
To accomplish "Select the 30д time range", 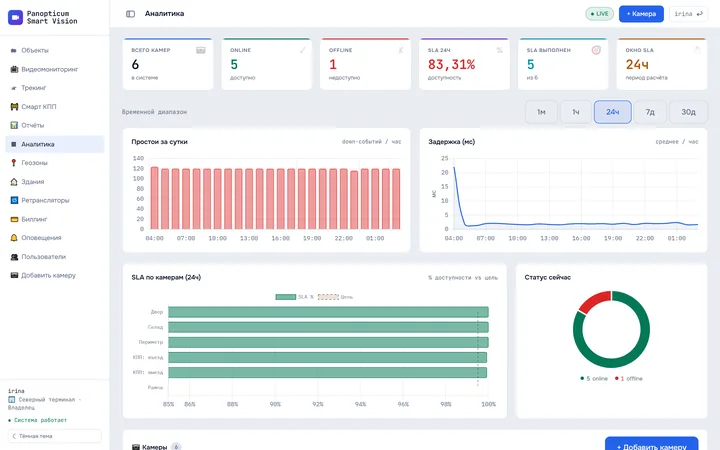I will coord(688,112).
